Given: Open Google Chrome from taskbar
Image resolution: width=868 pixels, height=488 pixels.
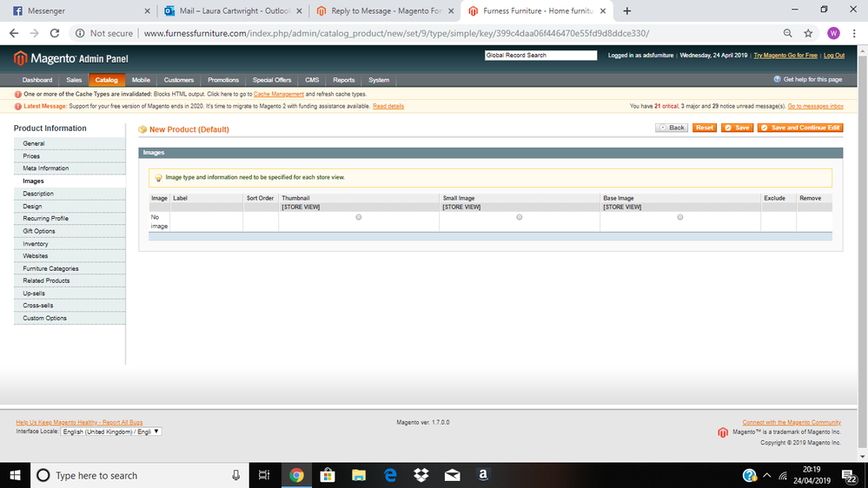Looking at the screenshot, I should pos(296,475).
